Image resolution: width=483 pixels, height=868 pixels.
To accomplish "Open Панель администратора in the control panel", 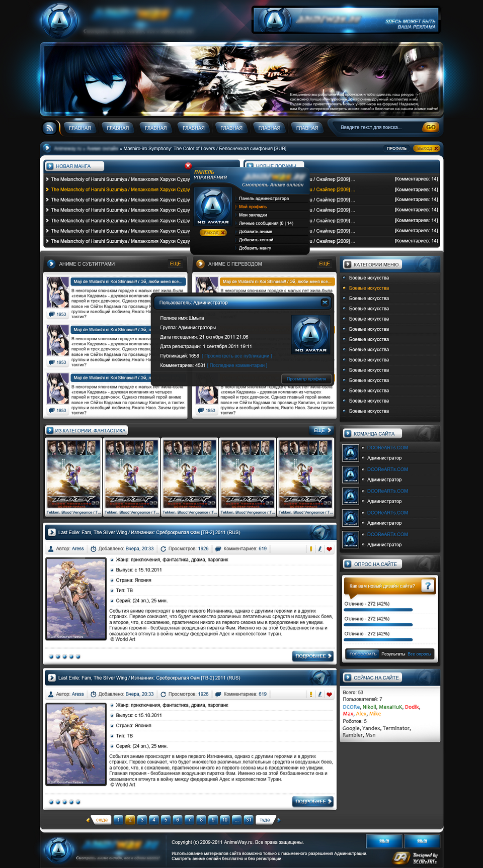I will (x=264, y=198).
